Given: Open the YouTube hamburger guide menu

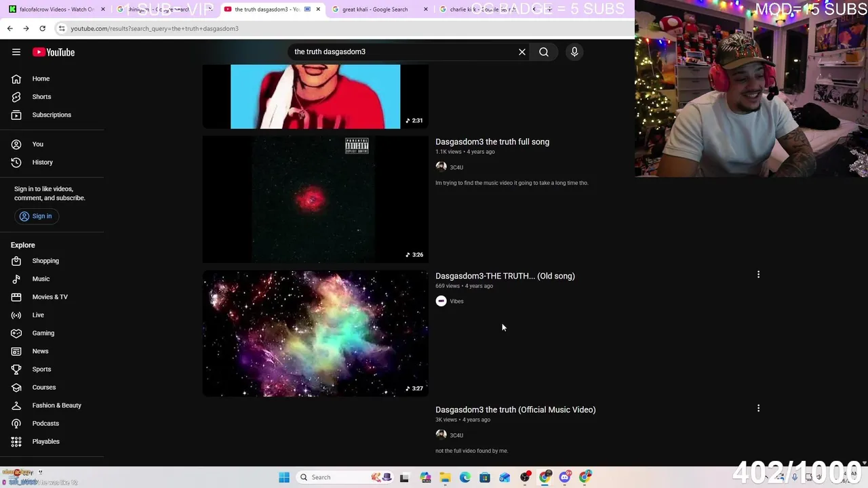Looking at the screenshot, I should click(x=16, y=52).
